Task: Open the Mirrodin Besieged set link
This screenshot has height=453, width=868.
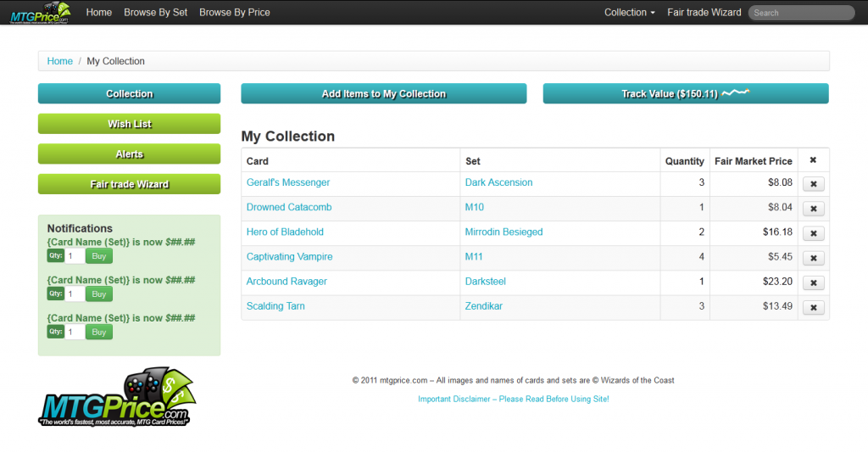Action: 504,232
